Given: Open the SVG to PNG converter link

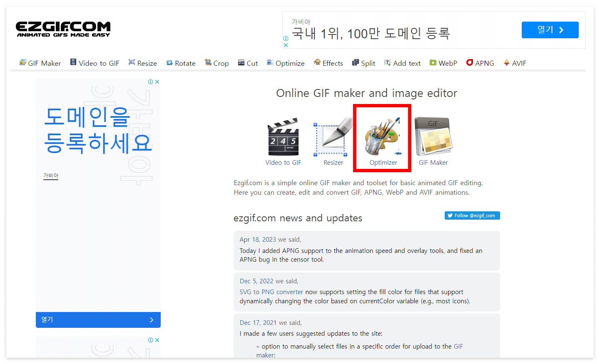Looking at the screenshot, I should [x=271, y=292].
